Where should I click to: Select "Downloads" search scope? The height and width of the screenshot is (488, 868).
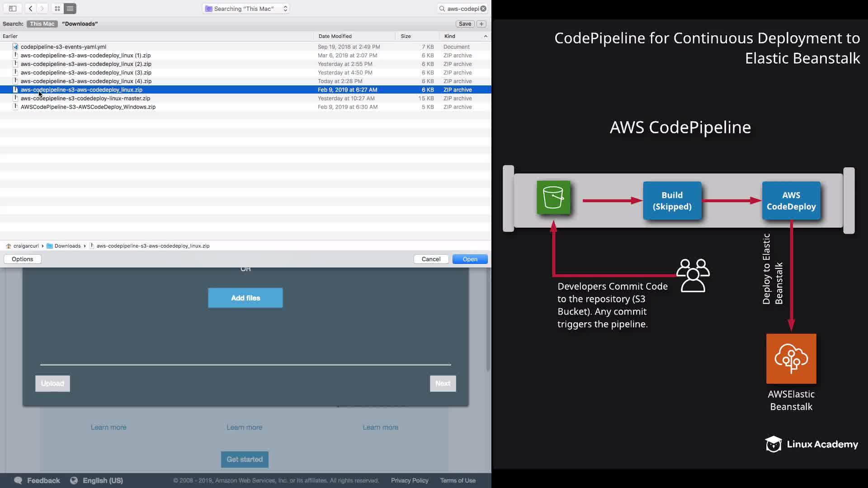80,24
